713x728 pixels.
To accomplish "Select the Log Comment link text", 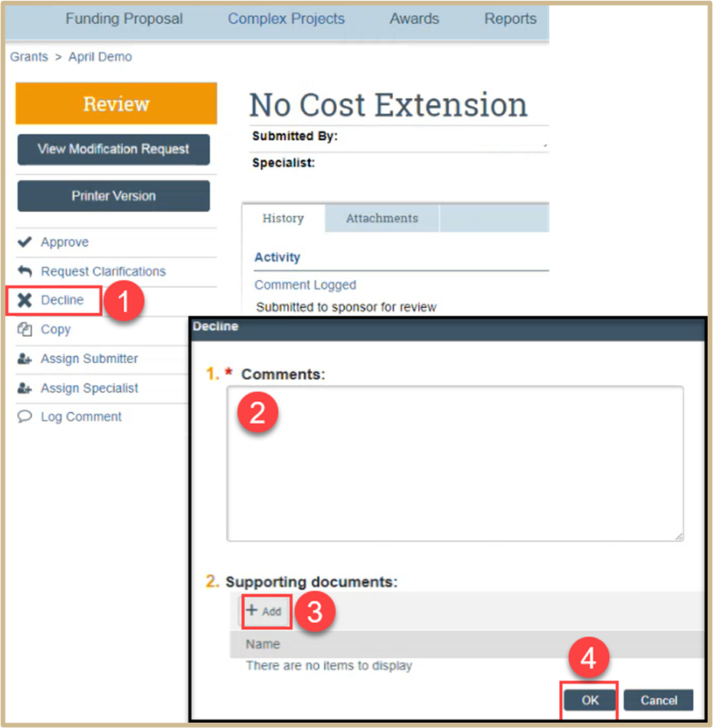I will (81, 416).
